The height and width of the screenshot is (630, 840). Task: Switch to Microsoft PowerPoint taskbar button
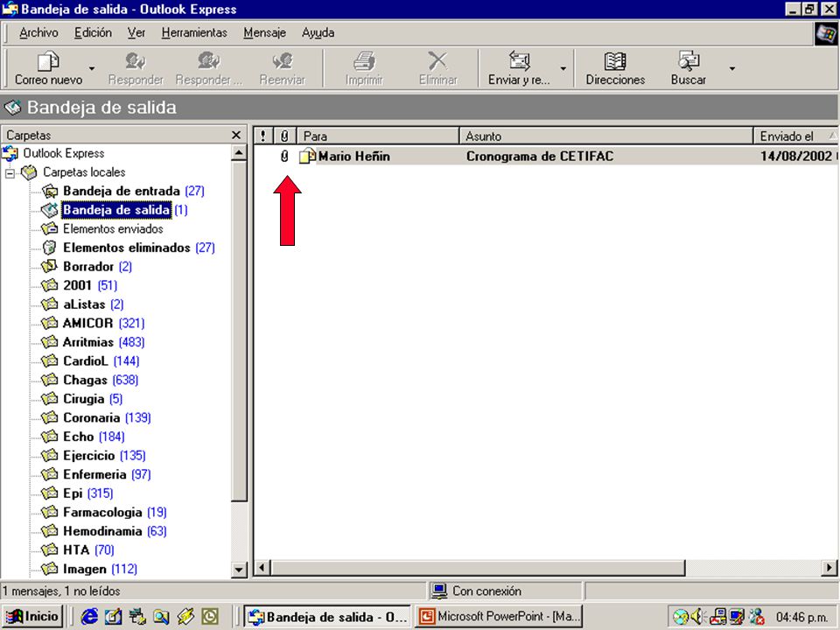click(x=499, y=617)
